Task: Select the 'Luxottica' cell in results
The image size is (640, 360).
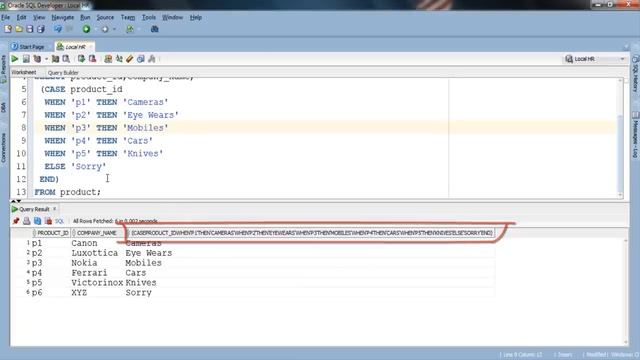Action: pos(95,253)
